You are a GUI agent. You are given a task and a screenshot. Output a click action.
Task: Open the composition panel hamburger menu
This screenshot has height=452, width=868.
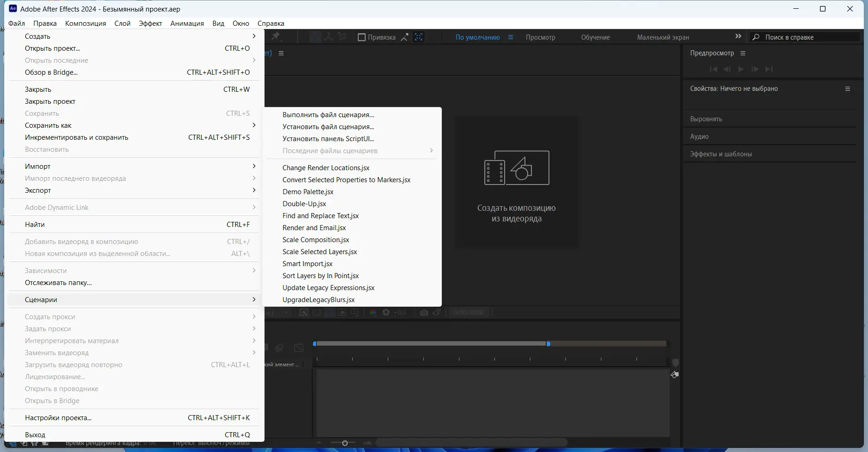click(x=281, y=54)
